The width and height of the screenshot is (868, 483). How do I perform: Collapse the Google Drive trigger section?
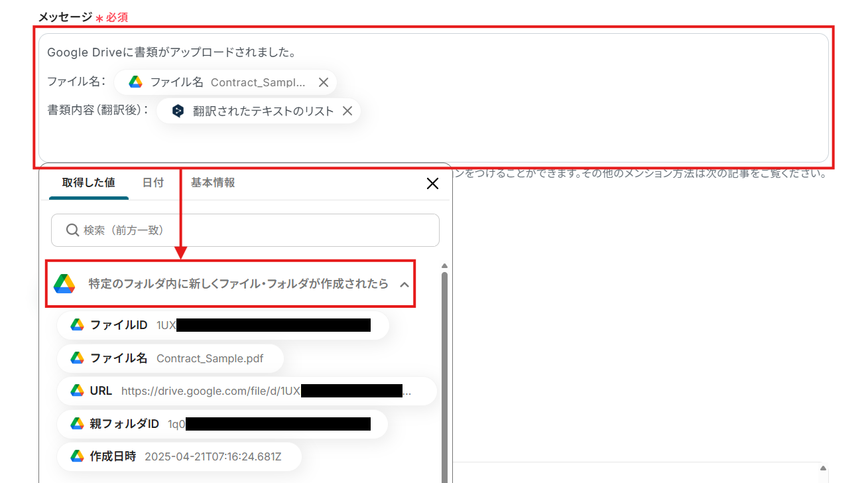pyautogui.click(x=405, y=283)
